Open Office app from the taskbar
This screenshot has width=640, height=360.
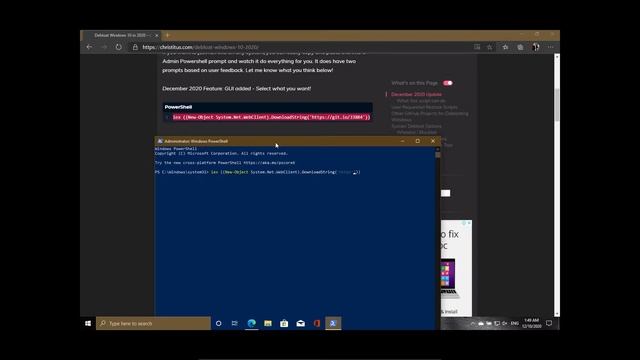pyautogui.click(x=317, y=323)
